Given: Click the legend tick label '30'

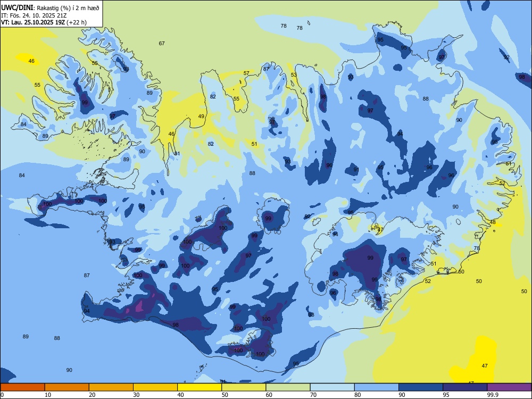Looking at the screenshot, I should click(136, 395).
